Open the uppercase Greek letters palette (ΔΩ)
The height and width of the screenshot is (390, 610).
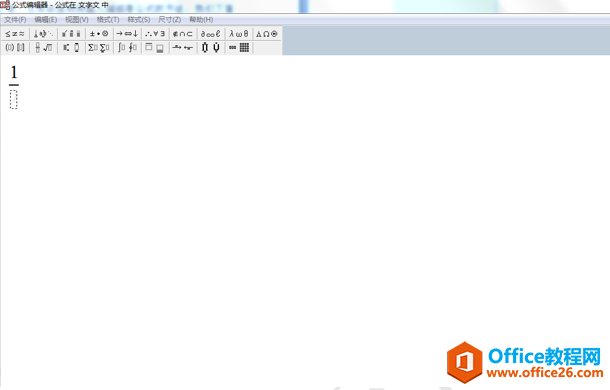tap(267, 34)
